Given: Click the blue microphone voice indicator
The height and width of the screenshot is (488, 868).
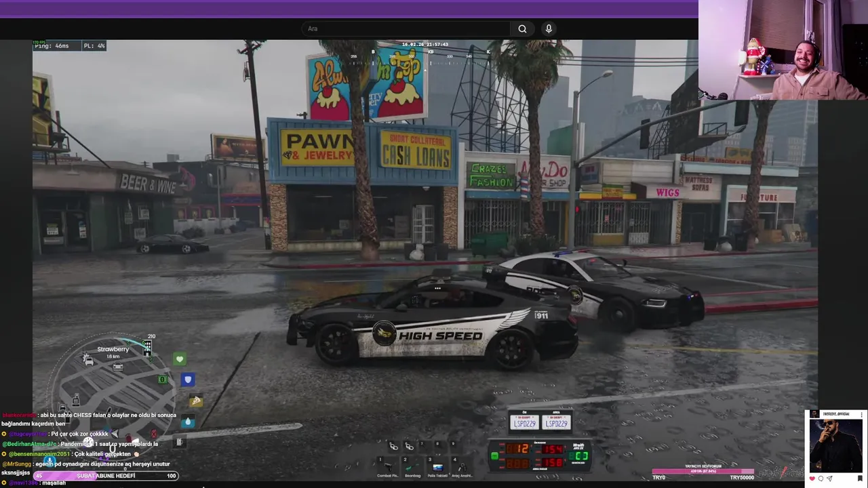Looking at the screenshot, I should [50, 462].
